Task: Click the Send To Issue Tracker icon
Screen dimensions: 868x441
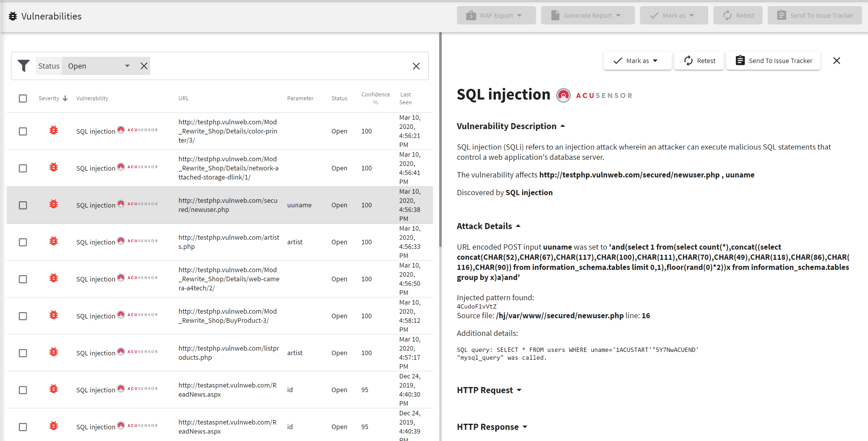Action: [x=740, y=61]
